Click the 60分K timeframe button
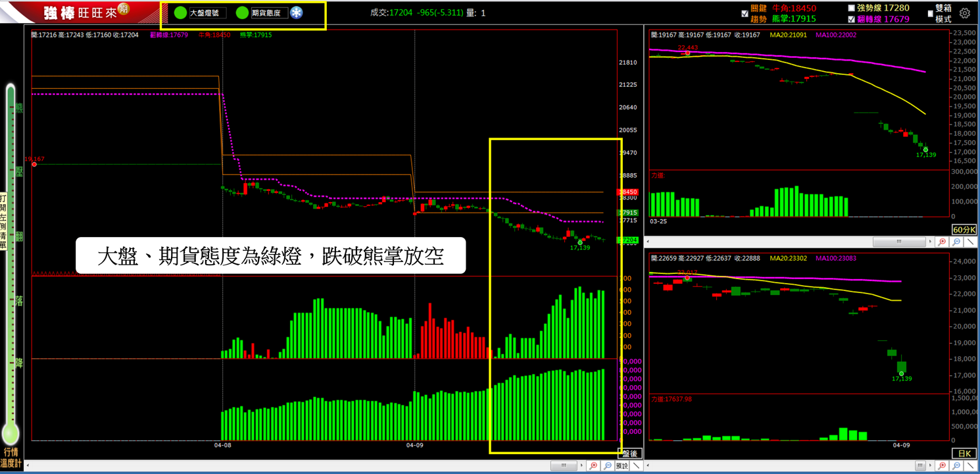Image resolution: width=980 pixels, height=474 pixels. 965,230
